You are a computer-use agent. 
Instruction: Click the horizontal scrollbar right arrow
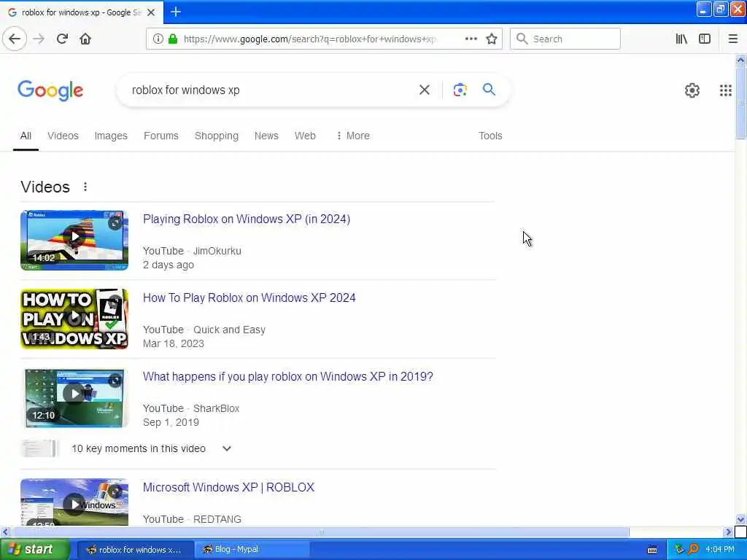tap(728, 532)
